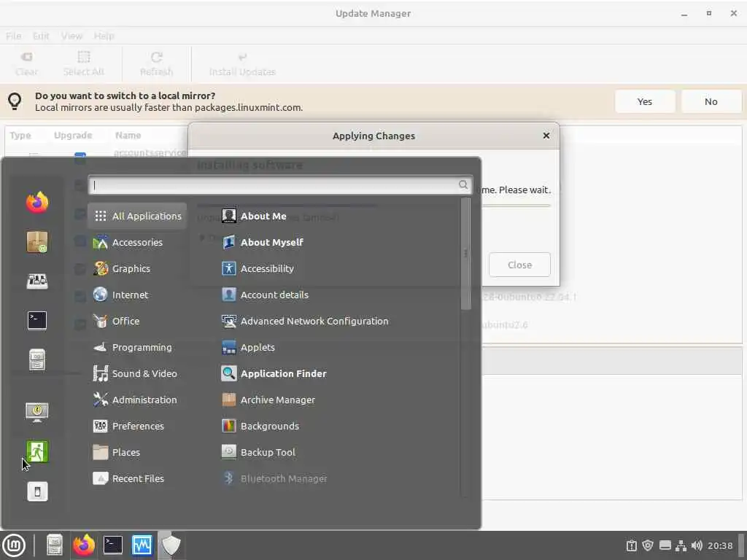This screenshot has width=747, height=560.
Task: Open the Internet category
Action: click(x=137, y=295)
